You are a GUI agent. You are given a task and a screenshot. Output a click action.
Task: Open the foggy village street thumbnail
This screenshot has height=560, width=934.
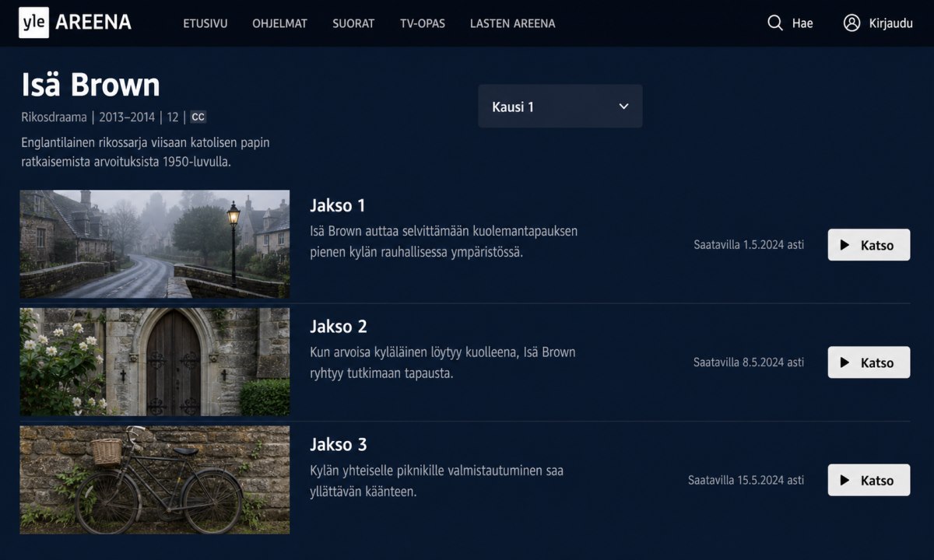pos(155,244)
